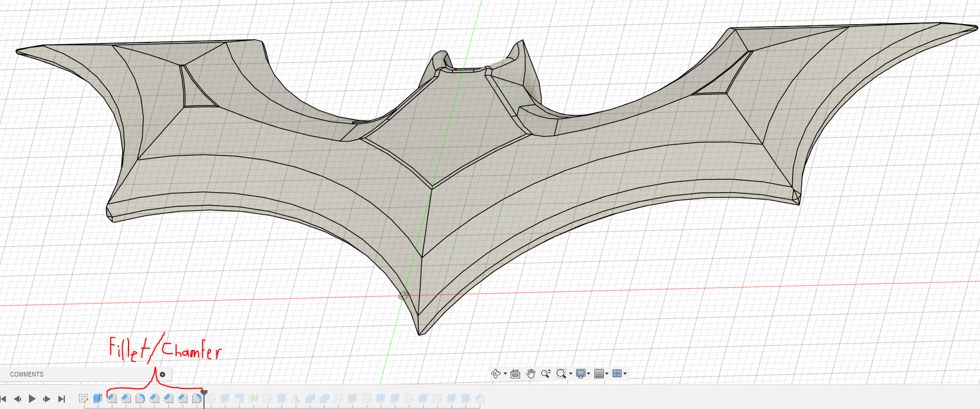Image resolution: width=980 pixels, height=409 pixels.
Task: Expand the Display Settings dropdown arrow
Action: point(588,374)
